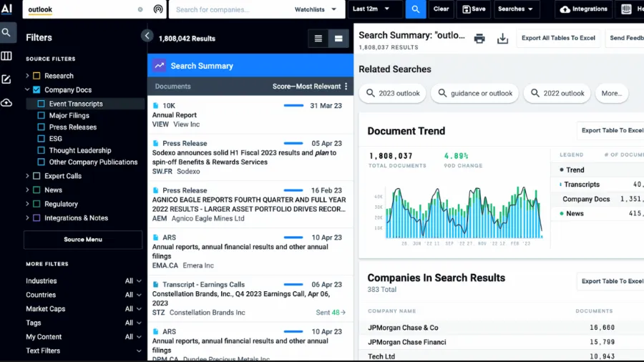Expand the Regulatory source tree

(27, 204)
